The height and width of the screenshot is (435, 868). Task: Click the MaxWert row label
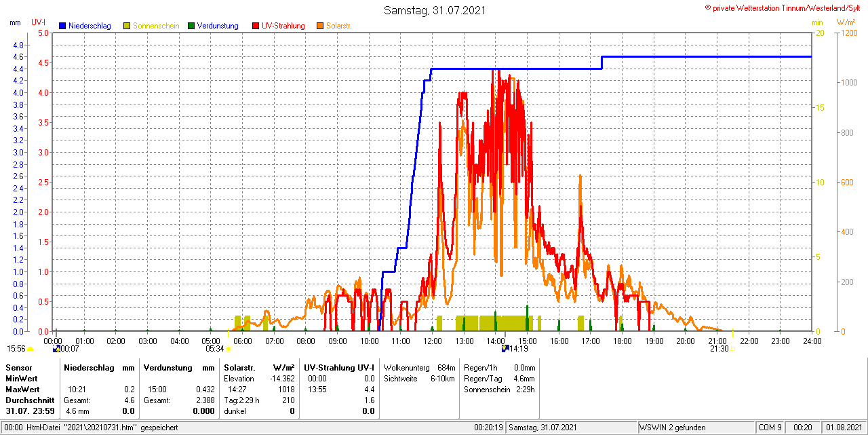pos(22,389)
